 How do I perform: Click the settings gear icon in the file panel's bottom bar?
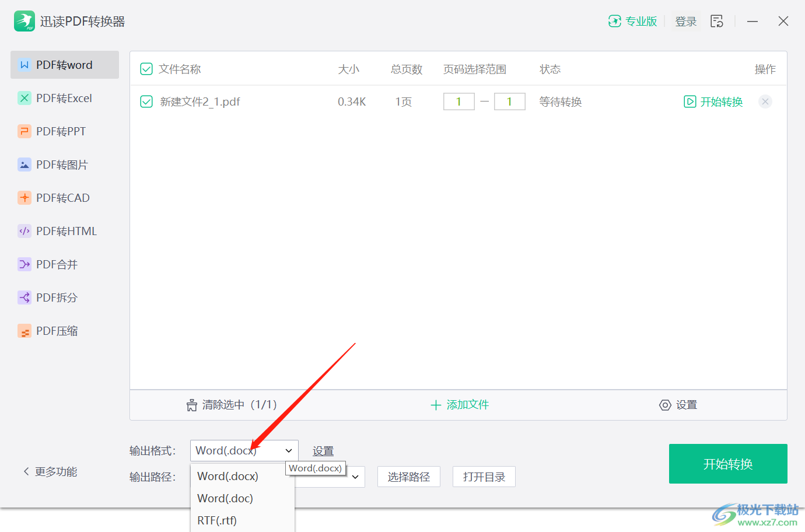(x=665, y=405)
